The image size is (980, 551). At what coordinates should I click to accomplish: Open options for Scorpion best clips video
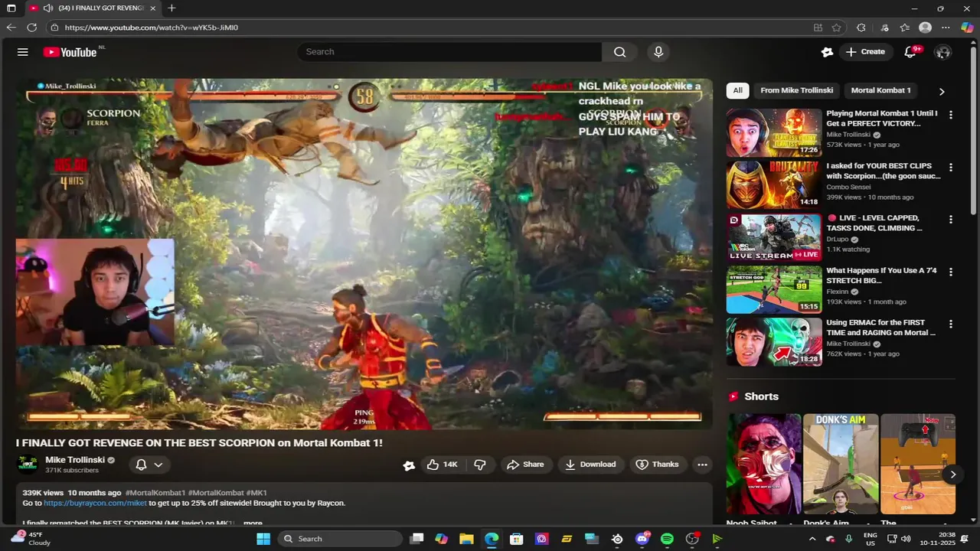pos(951,167)
